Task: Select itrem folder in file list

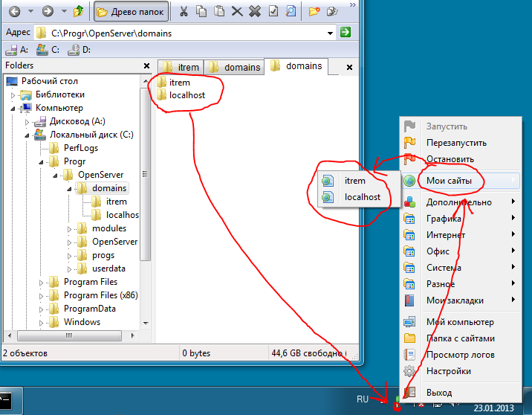Action: click(x=173, y=83)
